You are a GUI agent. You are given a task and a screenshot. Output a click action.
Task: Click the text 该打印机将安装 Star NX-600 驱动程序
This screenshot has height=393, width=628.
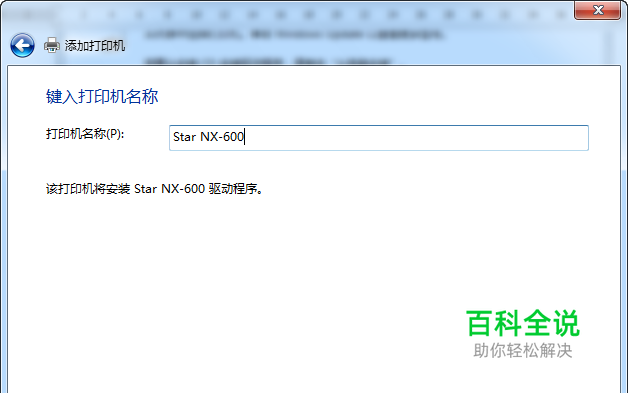154,189
